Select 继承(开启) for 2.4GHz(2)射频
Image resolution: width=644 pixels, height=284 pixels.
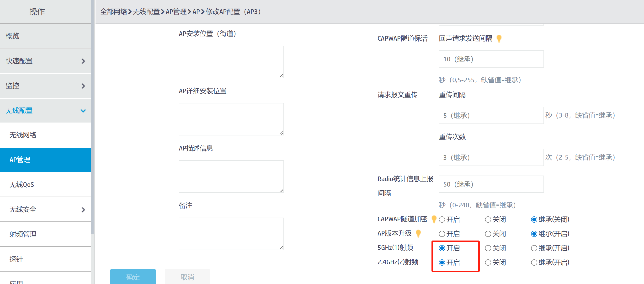534,262
